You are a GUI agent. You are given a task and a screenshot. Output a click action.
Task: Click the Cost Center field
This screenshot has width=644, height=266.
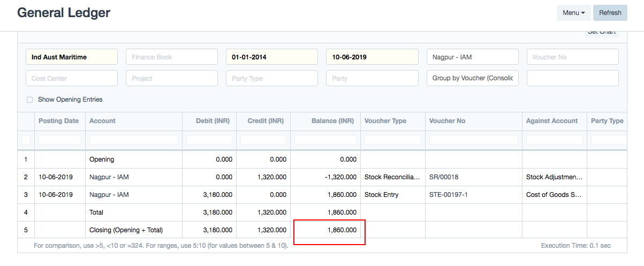[71, 78]
